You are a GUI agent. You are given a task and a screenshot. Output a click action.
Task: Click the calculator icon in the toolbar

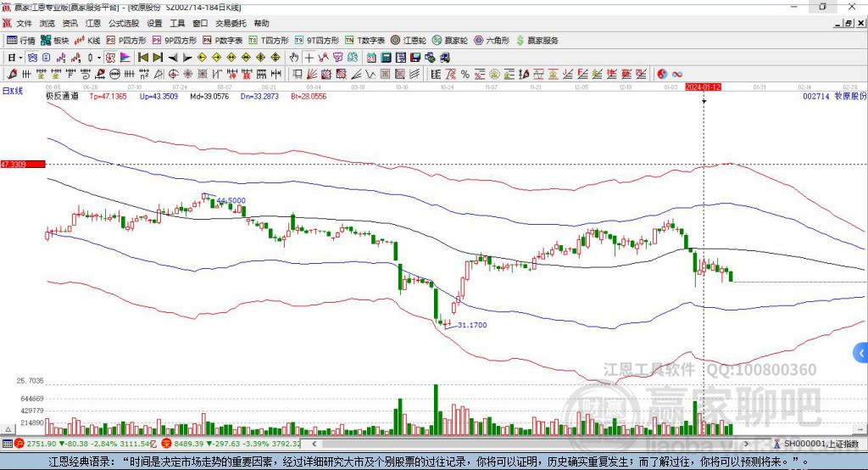coord(386,58)
